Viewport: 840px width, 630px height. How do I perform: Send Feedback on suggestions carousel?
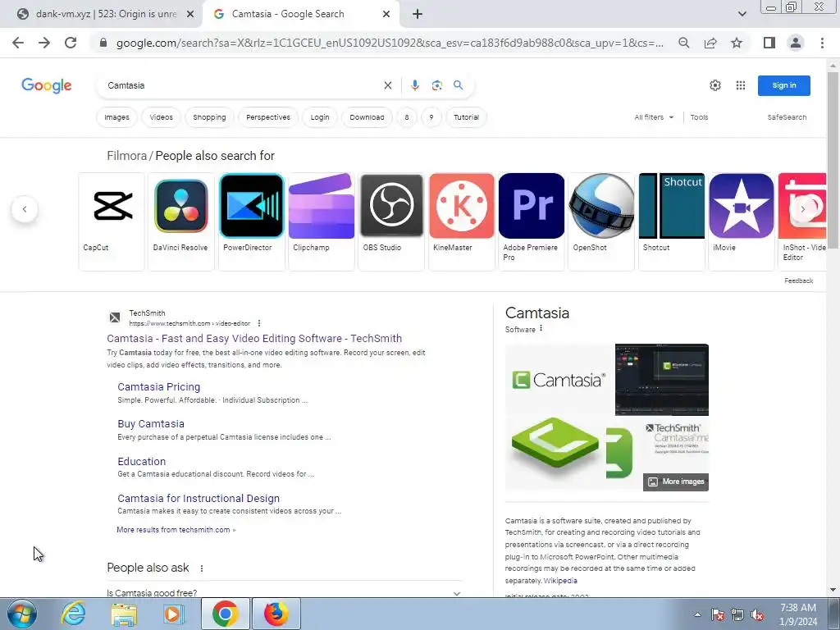tap(798, 281)
